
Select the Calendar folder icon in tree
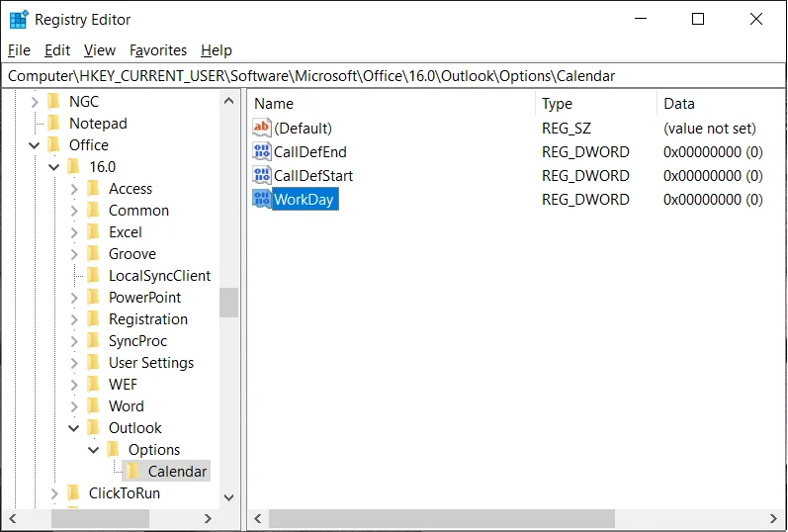[132, 471]
